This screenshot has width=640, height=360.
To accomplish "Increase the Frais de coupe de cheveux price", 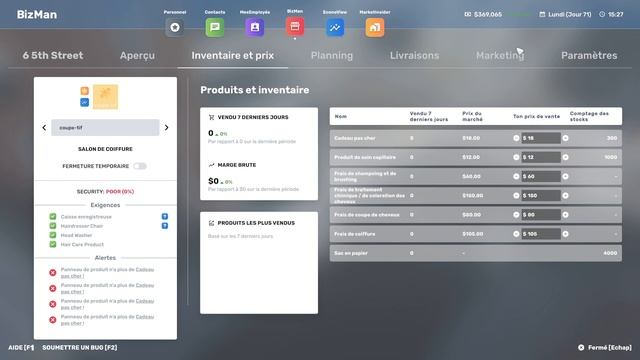I will coord(565,215).
